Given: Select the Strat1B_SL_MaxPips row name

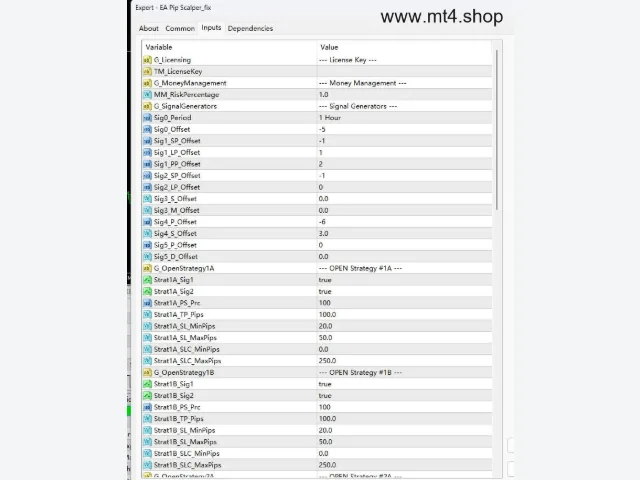Looking at the screenshot, I should [185, 442].
